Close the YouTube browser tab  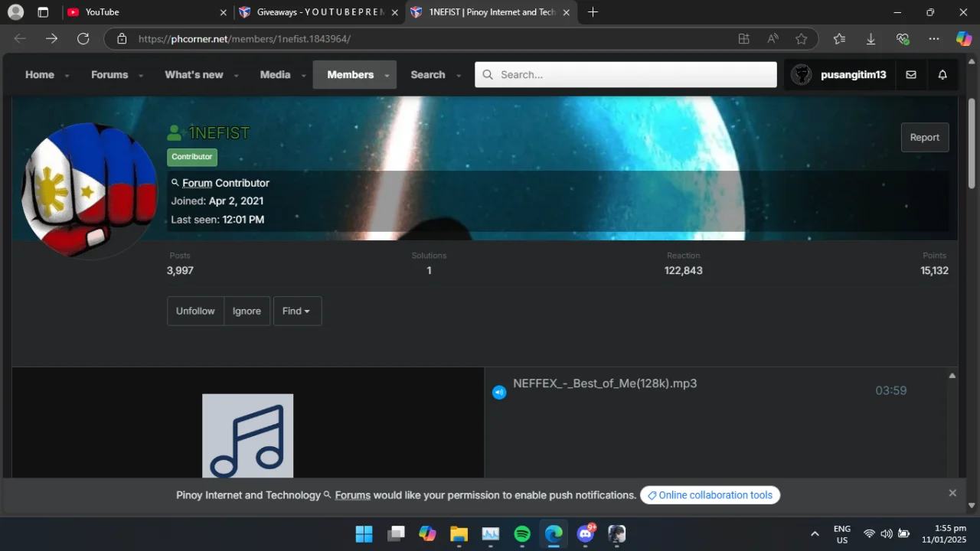click(x=224, y=12)
